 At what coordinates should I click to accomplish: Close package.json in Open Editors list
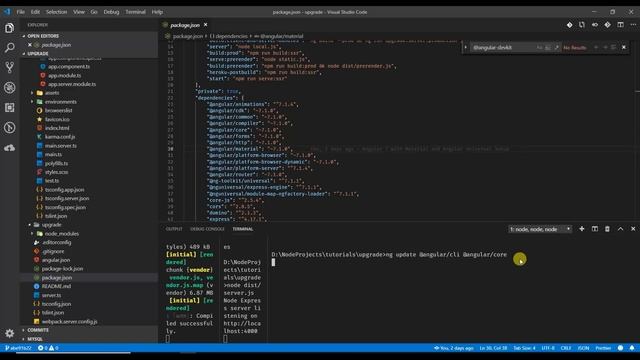point(30,45)
